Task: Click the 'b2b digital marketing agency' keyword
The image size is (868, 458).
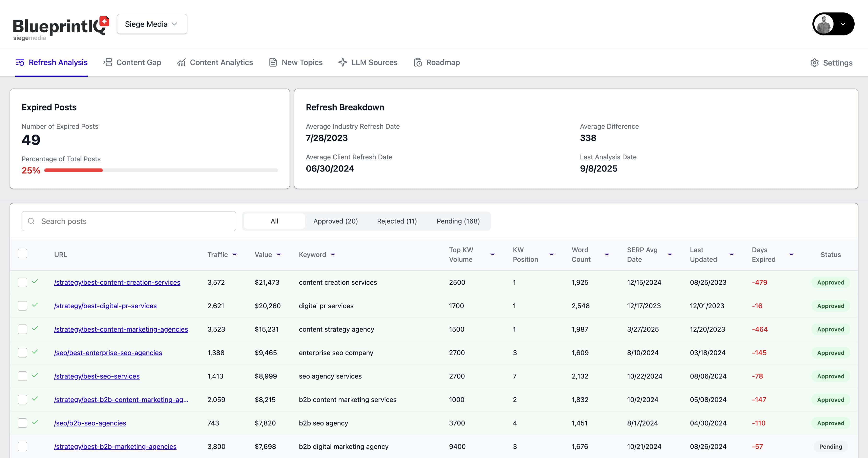Action: tap(344, 447)
